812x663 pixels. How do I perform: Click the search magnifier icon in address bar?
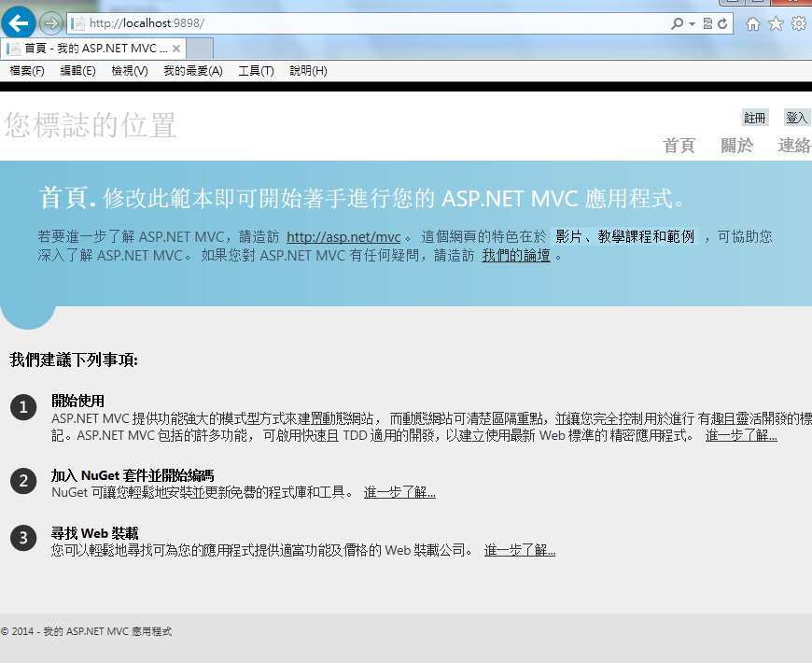677,23
